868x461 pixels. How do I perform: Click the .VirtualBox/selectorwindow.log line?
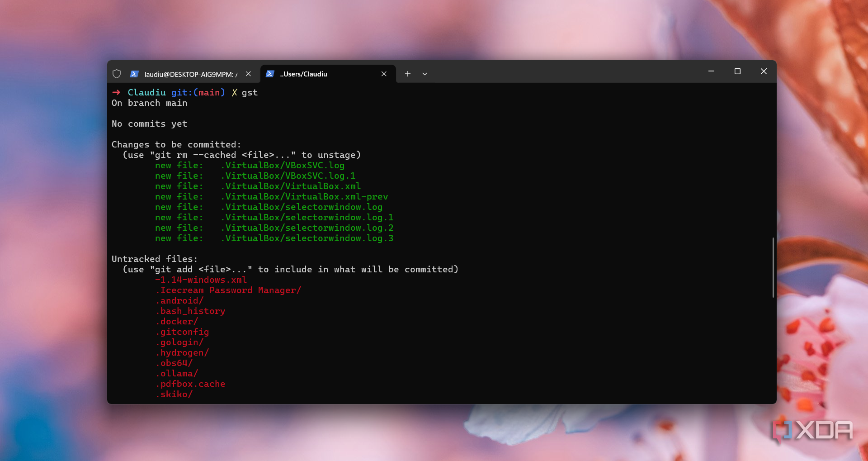coord(269,207)
